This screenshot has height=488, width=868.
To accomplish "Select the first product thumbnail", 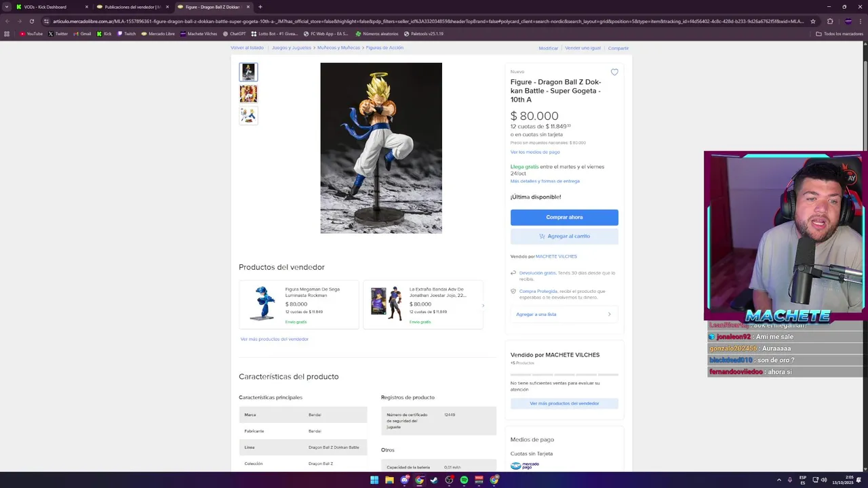I will click(x=248, y=72).
